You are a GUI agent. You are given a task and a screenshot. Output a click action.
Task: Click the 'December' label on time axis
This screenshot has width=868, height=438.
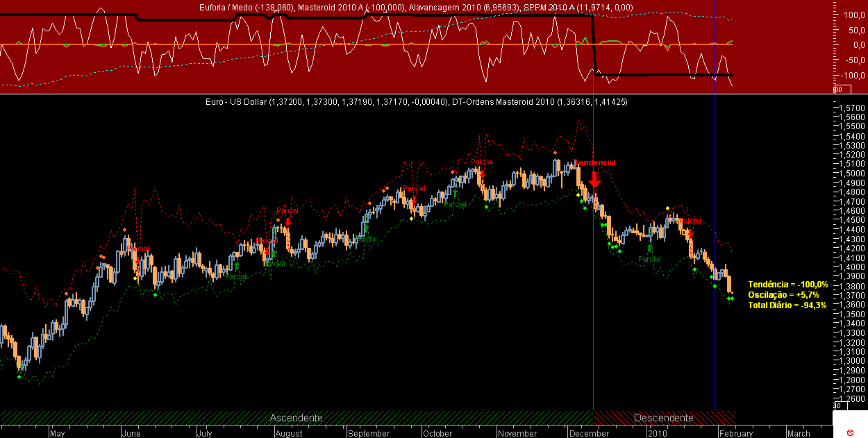click(589, 433)
